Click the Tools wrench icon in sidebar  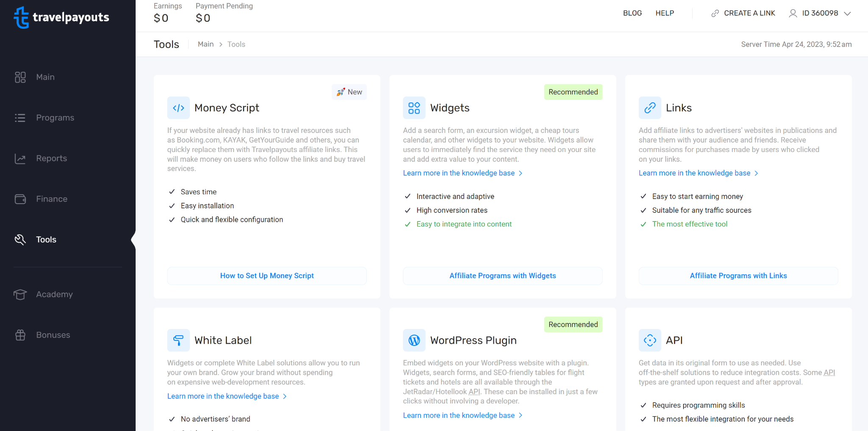tap(20, 240)
